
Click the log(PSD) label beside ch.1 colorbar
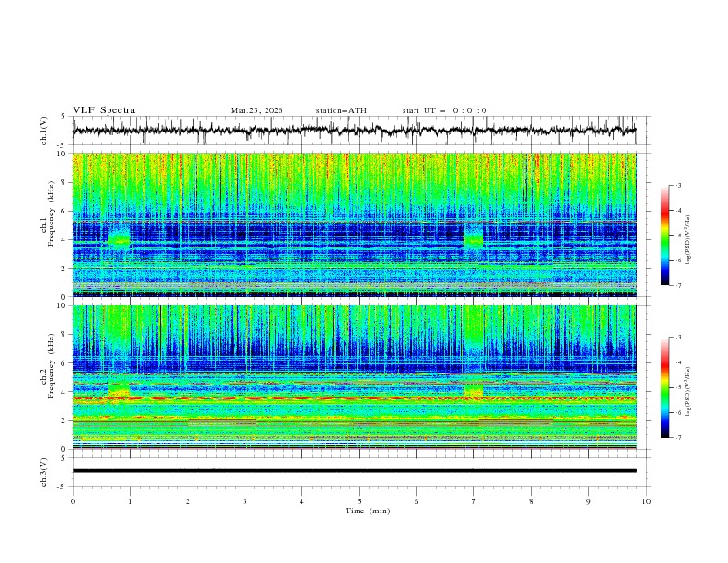pyautogui.click(x=688, y=240)
